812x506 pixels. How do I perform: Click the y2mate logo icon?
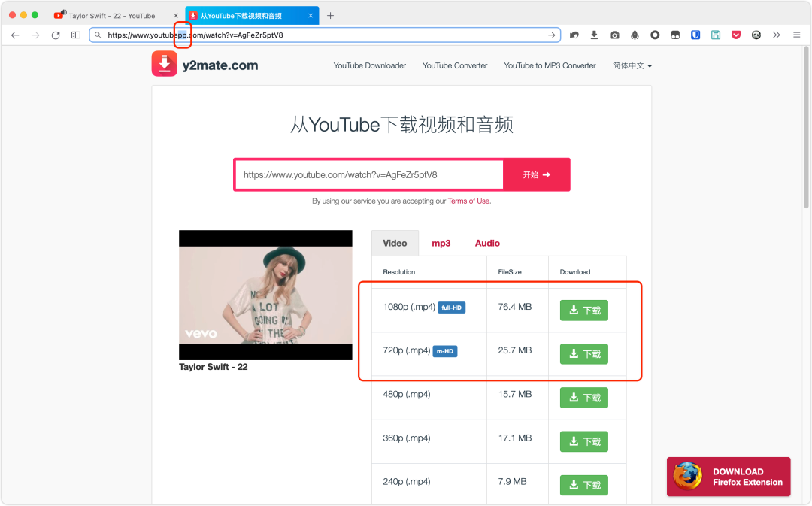[x=164, y=64]
